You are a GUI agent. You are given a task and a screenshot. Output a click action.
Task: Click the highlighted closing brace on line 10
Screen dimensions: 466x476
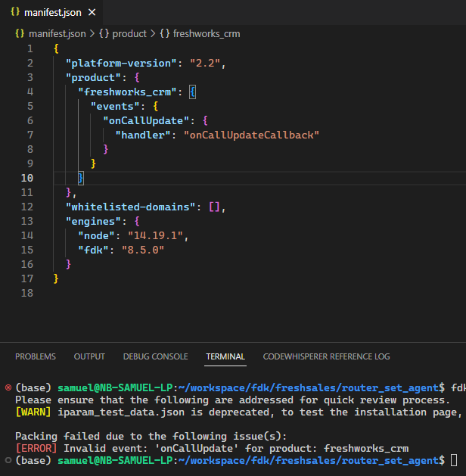point(81,178)
